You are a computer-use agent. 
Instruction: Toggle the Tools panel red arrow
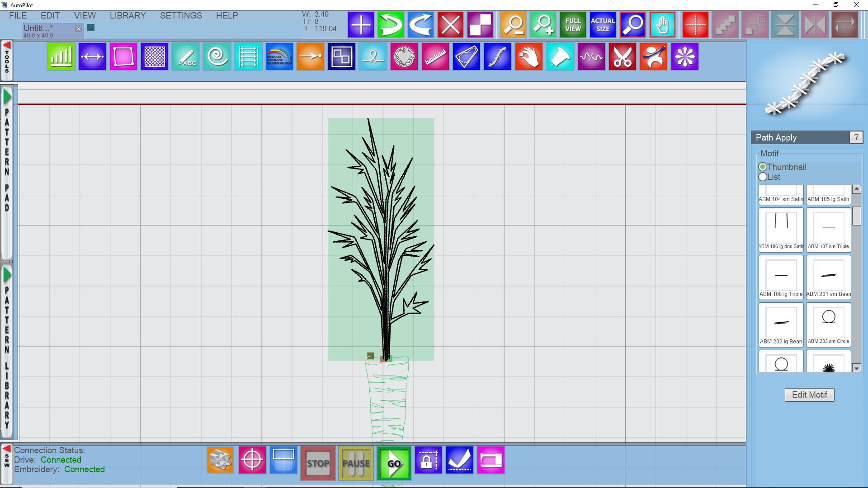(x=7, y=46)
